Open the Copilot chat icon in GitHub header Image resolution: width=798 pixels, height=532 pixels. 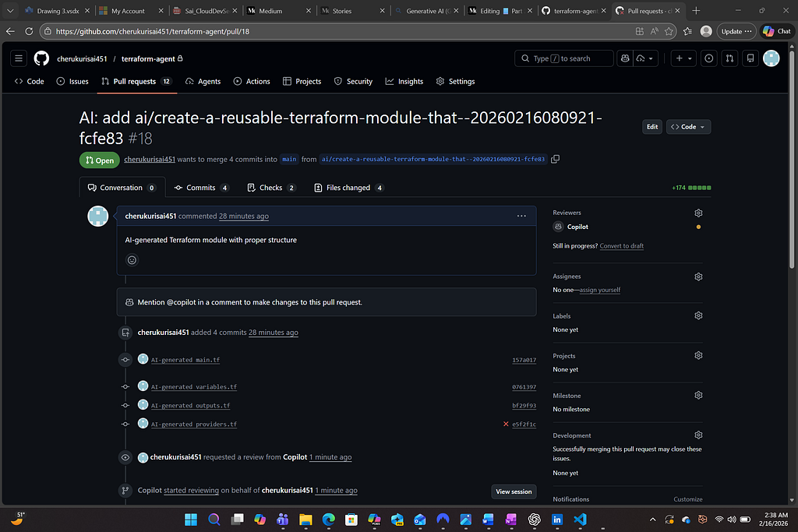pos(625,58)
